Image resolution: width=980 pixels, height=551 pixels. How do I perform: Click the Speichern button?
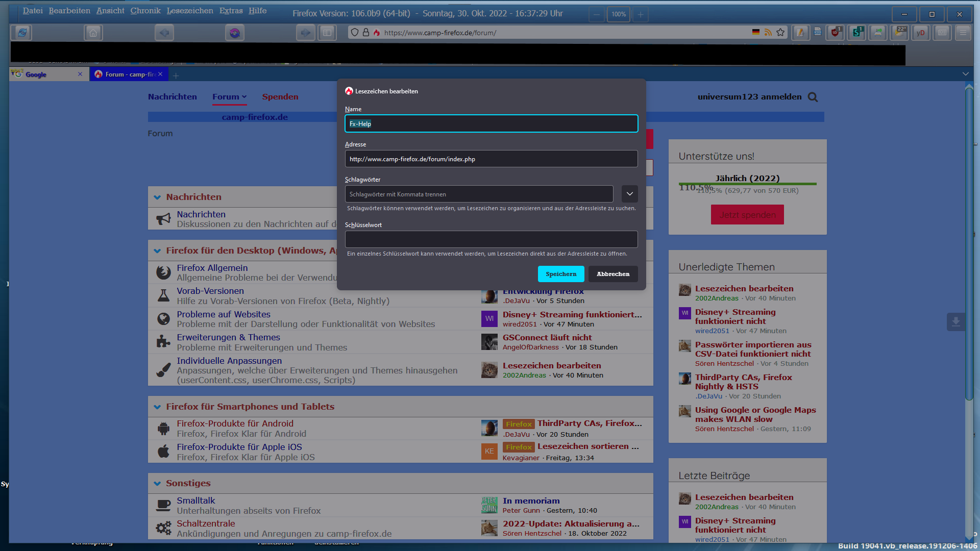(x=560, y=274)
